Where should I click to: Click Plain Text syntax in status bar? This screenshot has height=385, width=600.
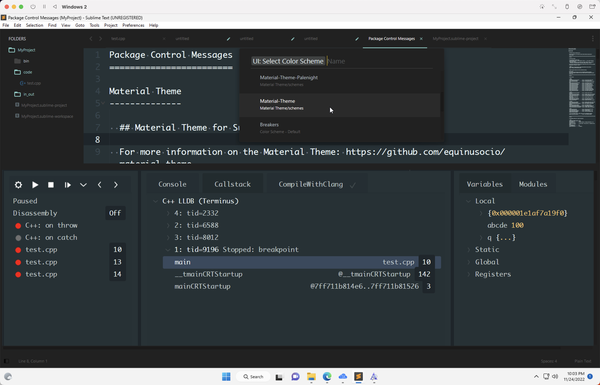point(583,361)
